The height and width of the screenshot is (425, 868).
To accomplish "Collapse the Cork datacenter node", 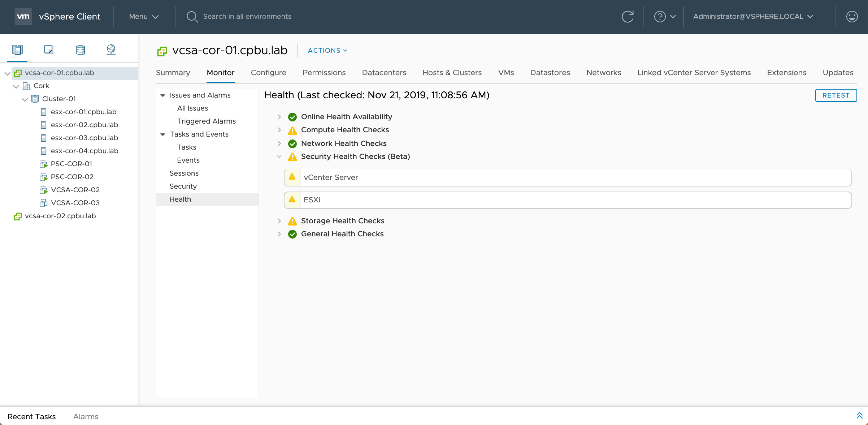I will (16, 86).
